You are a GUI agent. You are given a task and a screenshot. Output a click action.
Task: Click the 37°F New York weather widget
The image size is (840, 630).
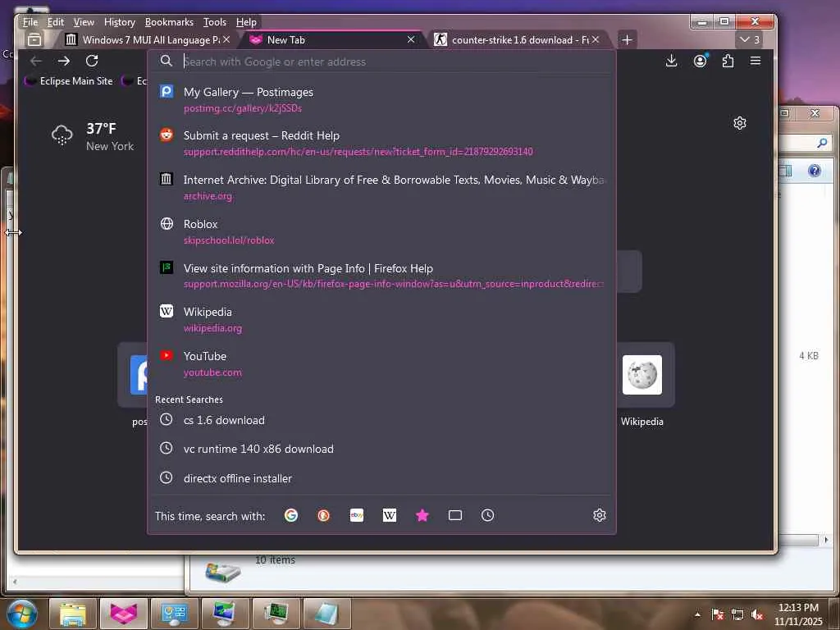[x=92, y=137]
